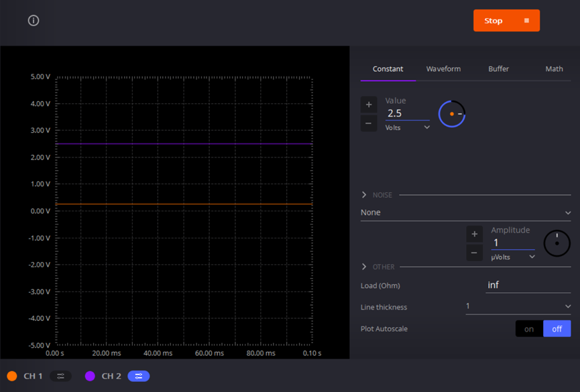Open CH 2 settings sliders icon

(x=139, y=376)
